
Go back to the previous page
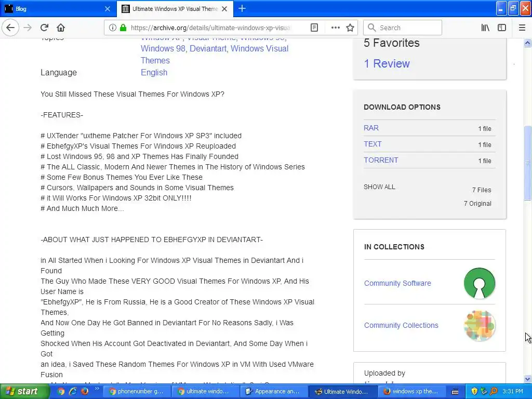10,28
